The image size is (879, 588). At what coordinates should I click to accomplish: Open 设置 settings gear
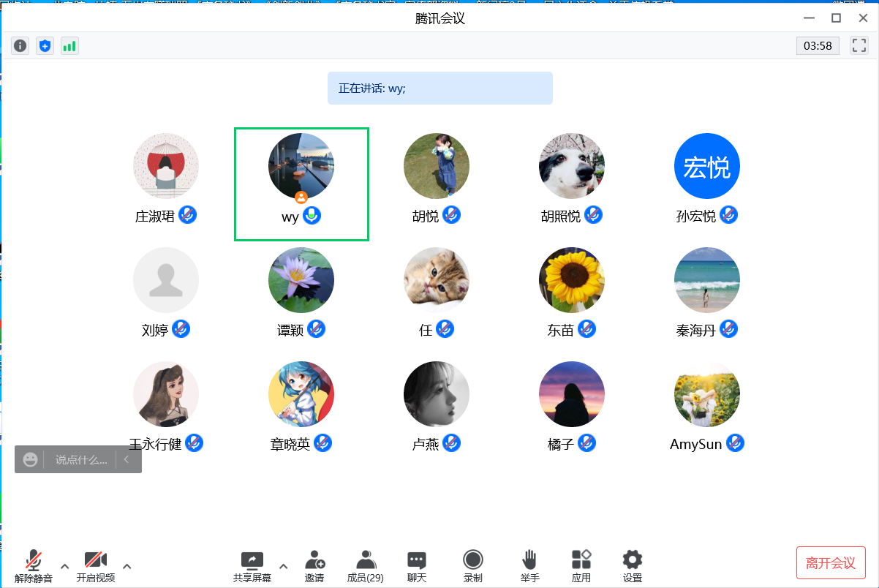(x=632, y=565)
